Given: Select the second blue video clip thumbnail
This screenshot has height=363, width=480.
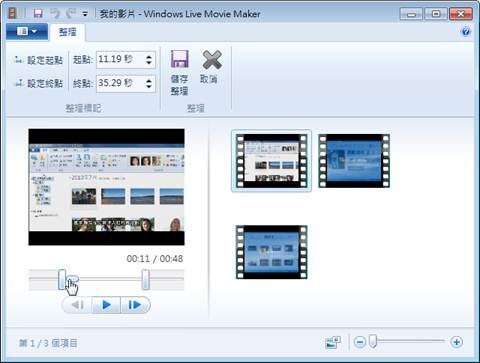Looking at the screenshot, I should click(354, 161).
